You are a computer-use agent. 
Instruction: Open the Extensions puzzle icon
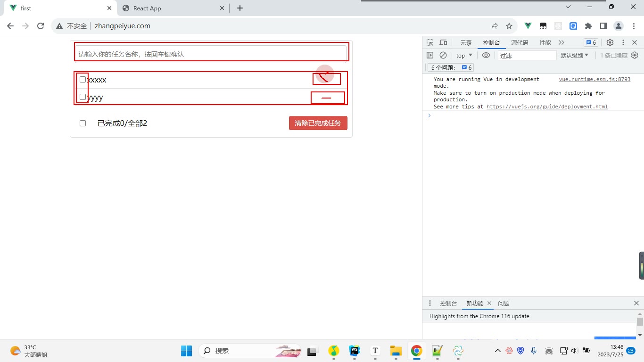pos(588,26)
